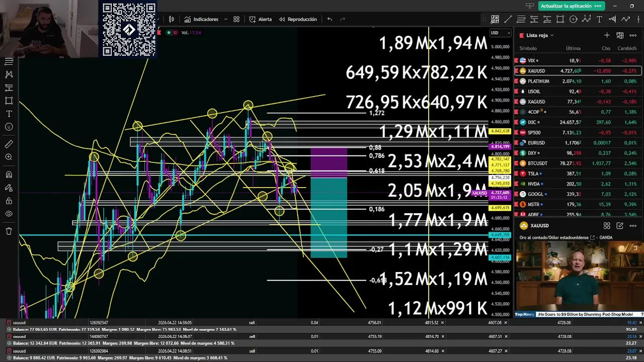The height and width of the screenshot is (362, 644).
Task: Open watchlist three-dots more menu
Action: tap(633, 35)
